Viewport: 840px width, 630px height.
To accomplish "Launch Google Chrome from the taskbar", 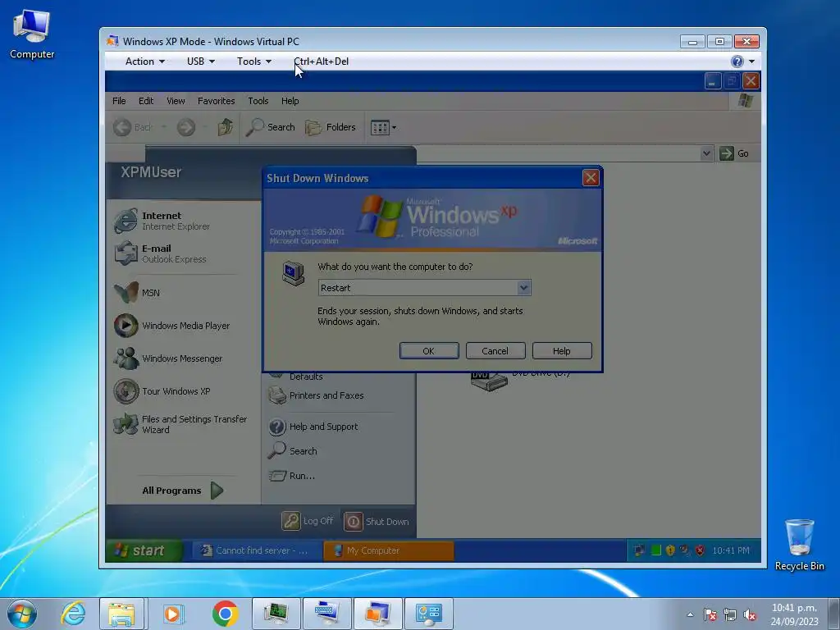I will (225, 614).
